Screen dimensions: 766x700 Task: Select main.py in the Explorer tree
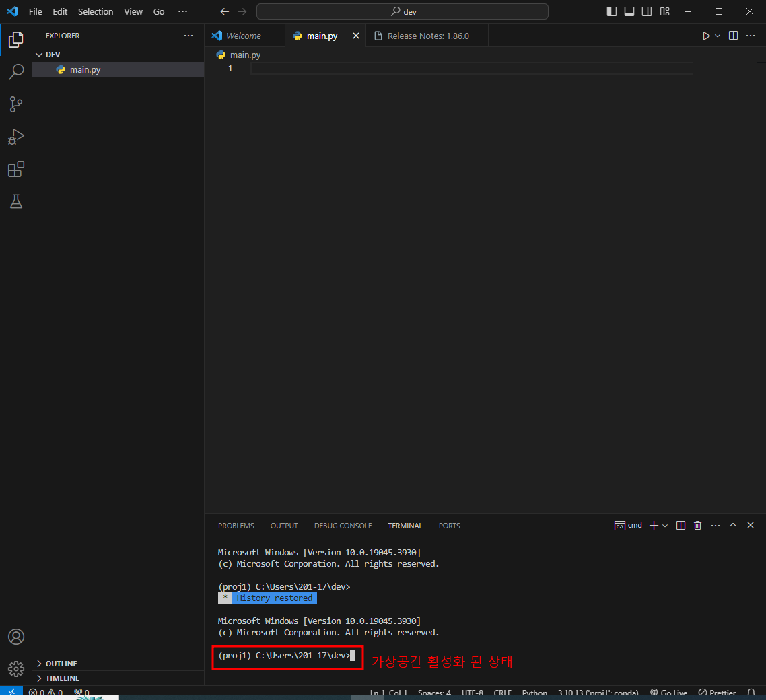point(118,69)
